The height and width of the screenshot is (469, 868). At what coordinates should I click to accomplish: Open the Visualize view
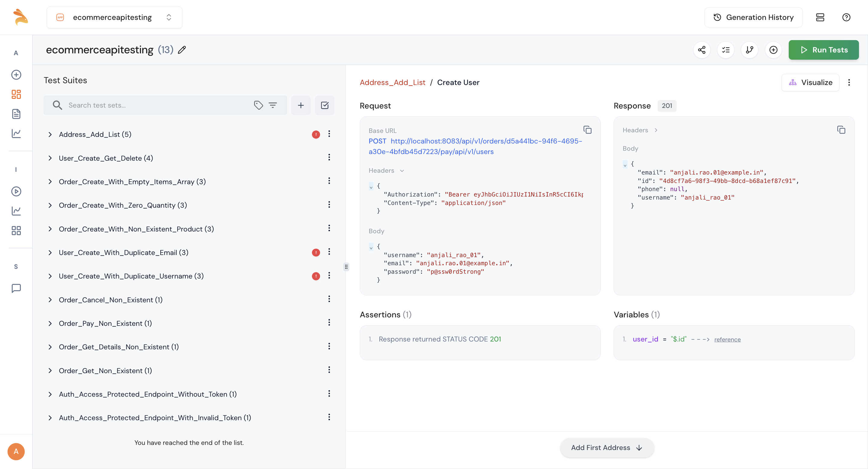810,82
